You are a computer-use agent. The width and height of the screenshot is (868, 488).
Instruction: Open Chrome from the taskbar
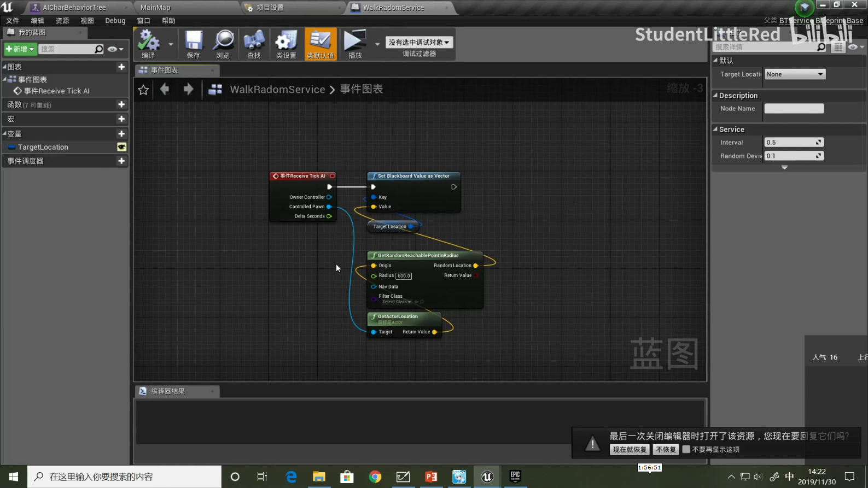(375, 477)
